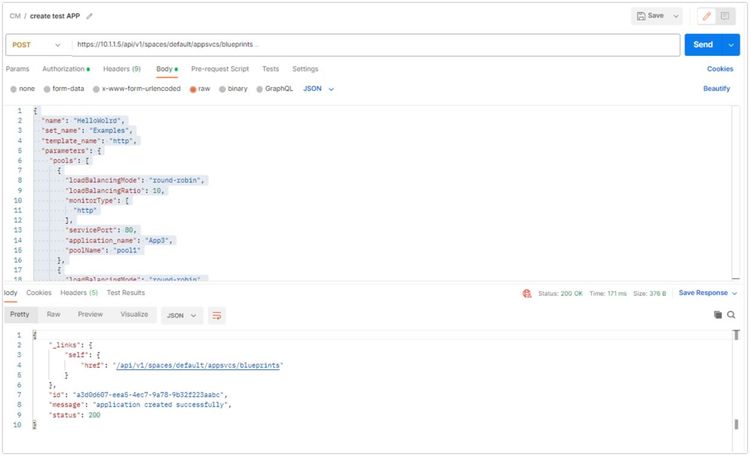Select the GraphQL body type
The image size is (750, 456).
[275, 89]
